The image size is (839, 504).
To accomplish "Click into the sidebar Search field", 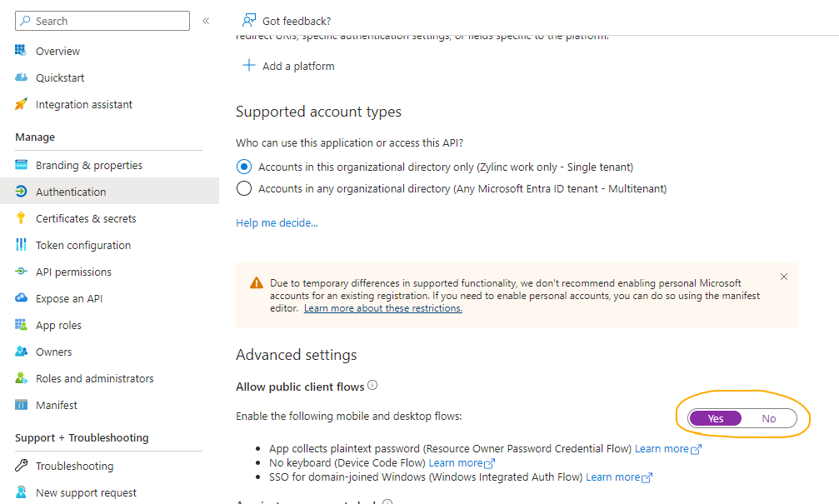I will pos(102,21).
